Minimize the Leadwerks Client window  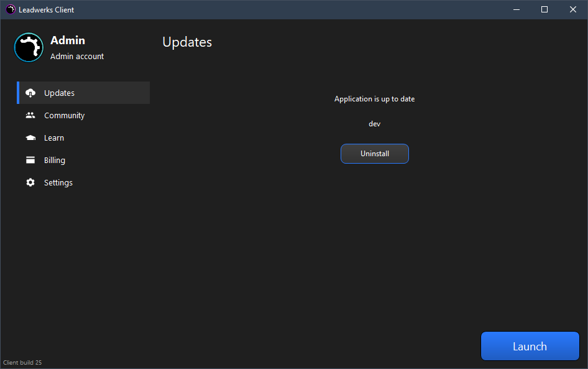(517, 9)
